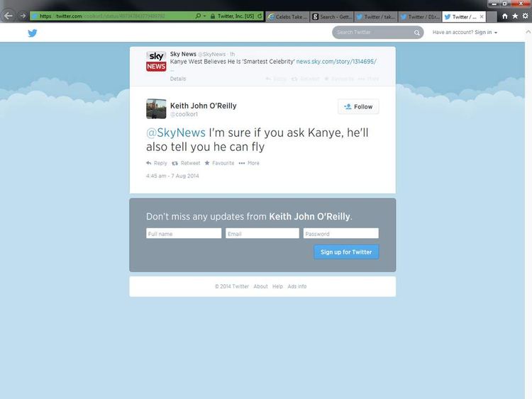Follow Keith John O'Reilly
Image resolution: width=532 pixels, height=399 pixels.
[358, 107]
